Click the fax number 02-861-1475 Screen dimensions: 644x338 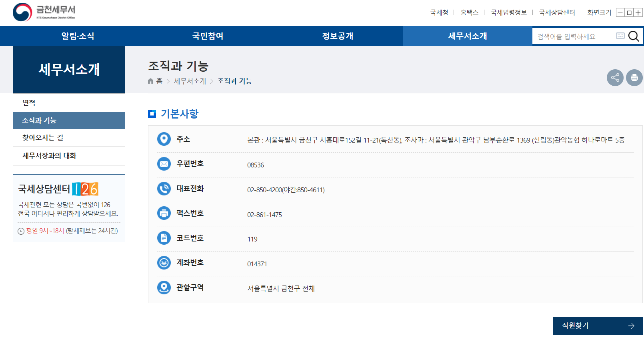(x=264, y=215)
